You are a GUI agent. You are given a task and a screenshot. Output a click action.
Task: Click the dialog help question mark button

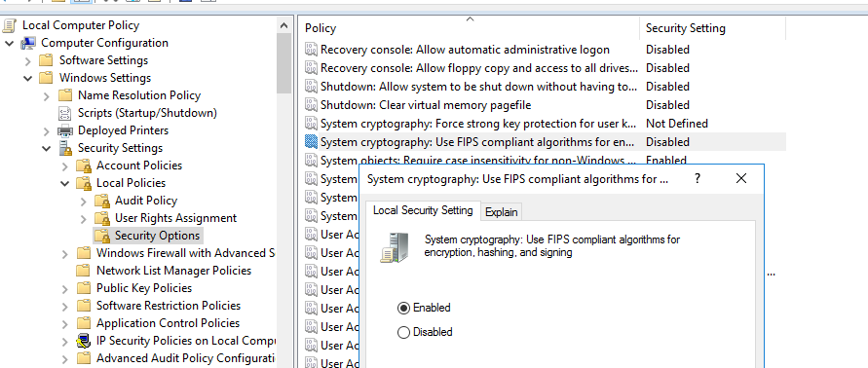(698, 178)
